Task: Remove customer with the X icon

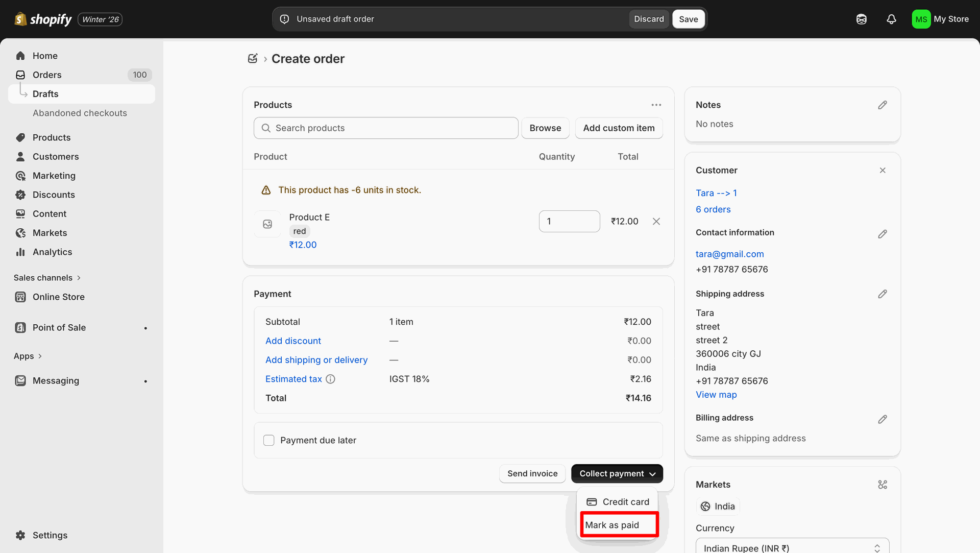Action: (x=883, y=170)
